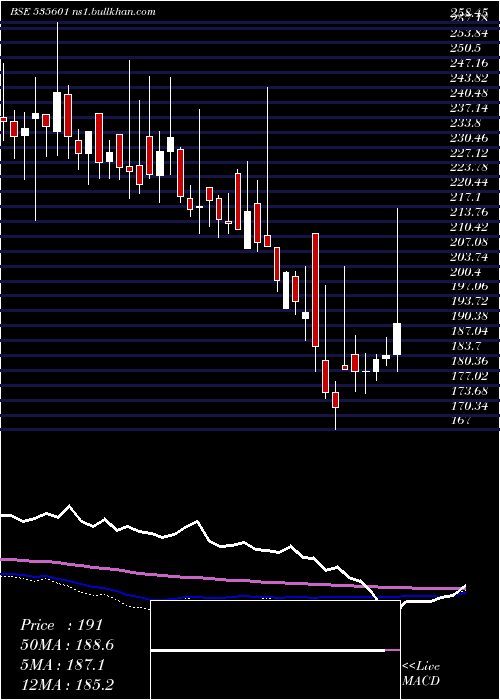The height and width of the screenshot is (700, 500).
Task: Click the 190.38 price axis label
Action: click(468, 316)
